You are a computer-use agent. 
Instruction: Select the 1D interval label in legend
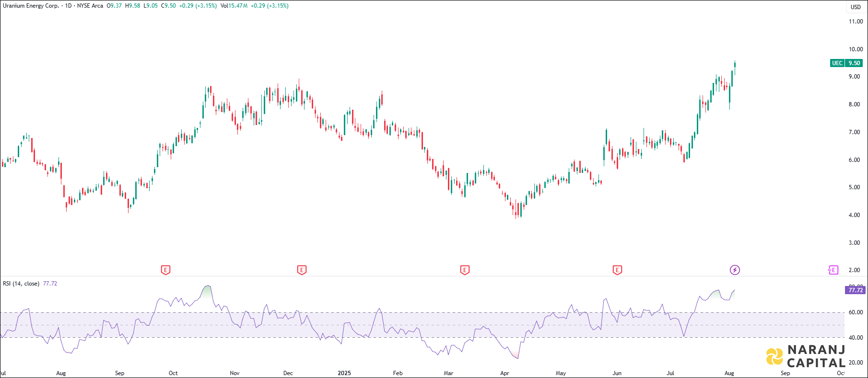(x=69, y=6)
